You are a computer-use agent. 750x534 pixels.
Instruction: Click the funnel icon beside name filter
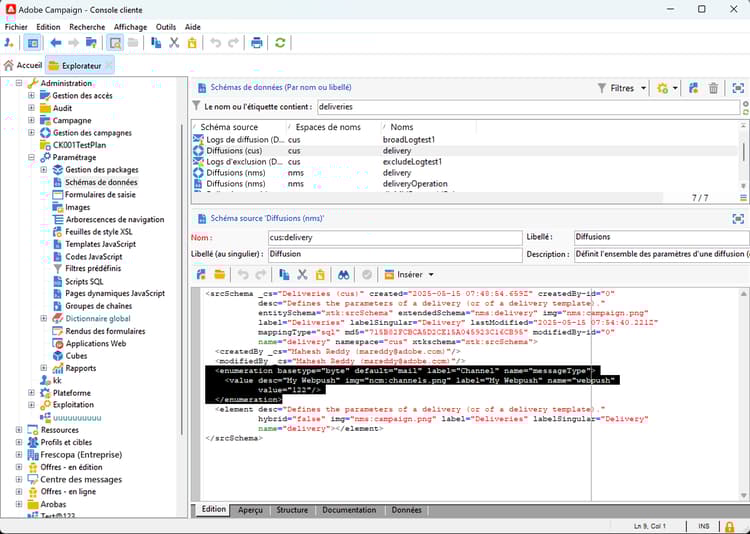click(x=196, y=106)
